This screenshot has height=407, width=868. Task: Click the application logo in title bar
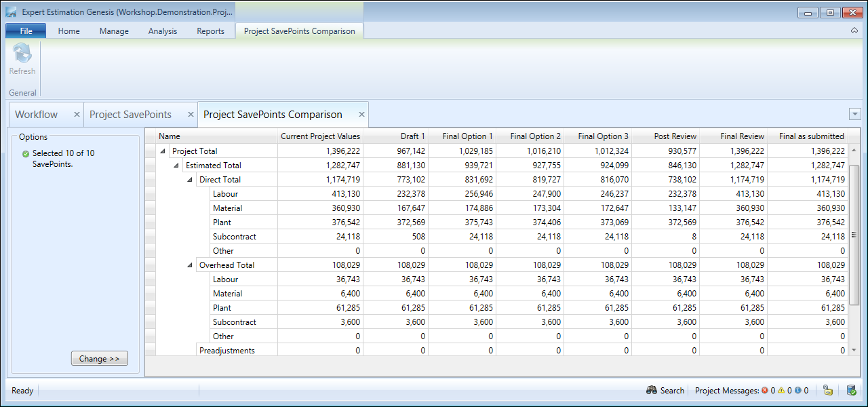(x=12, y=12)
